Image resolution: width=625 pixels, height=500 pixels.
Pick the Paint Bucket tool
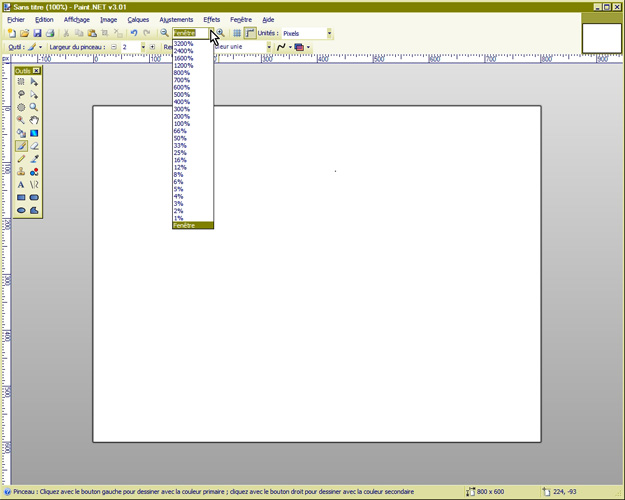coord(21,132)
